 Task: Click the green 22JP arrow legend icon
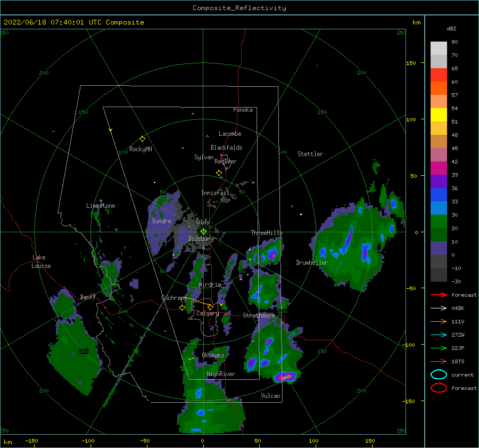pyautogui.click(x=439, y=348)
